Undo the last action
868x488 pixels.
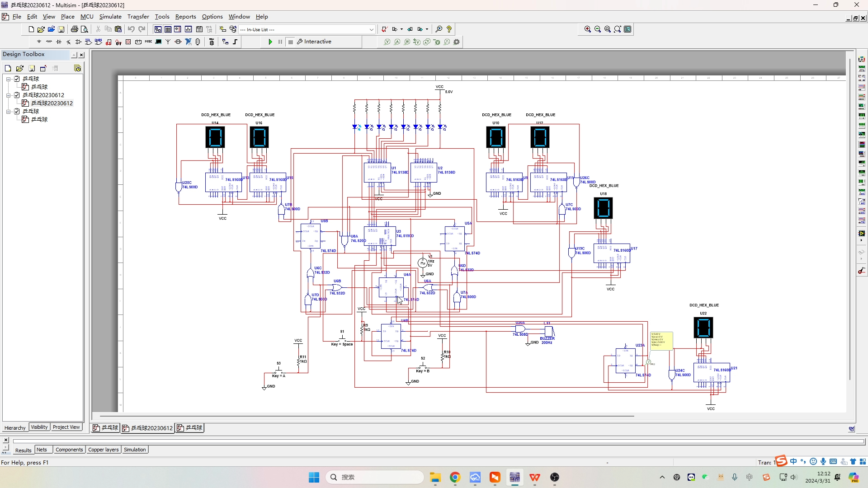point(131,29)
